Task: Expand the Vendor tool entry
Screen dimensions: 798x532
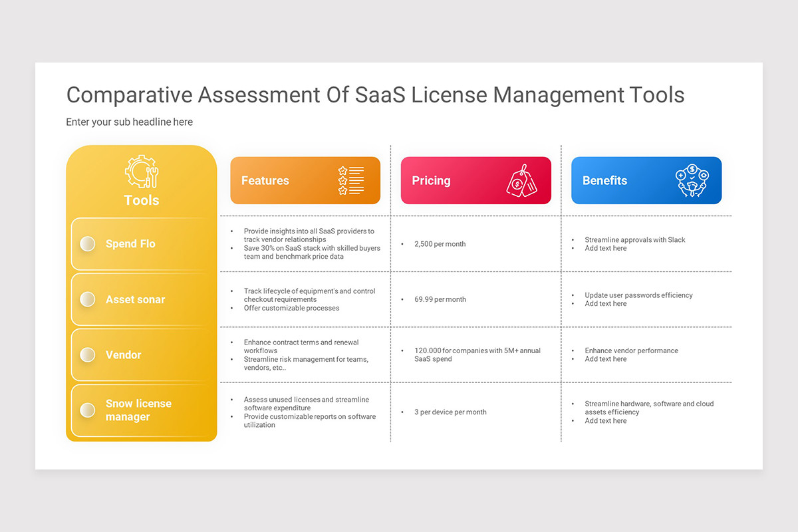Action: pos(141,354)
